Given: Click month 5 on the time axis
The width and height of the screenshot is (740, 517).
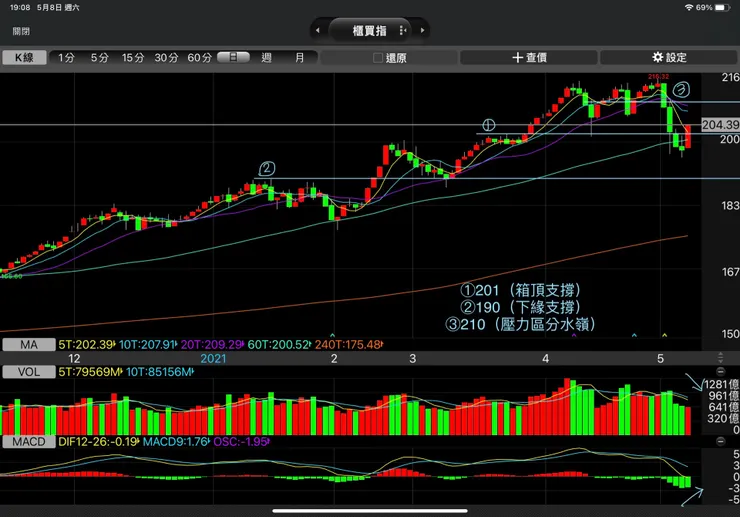Looking at the screenshot, I should [x=660, y=359].
